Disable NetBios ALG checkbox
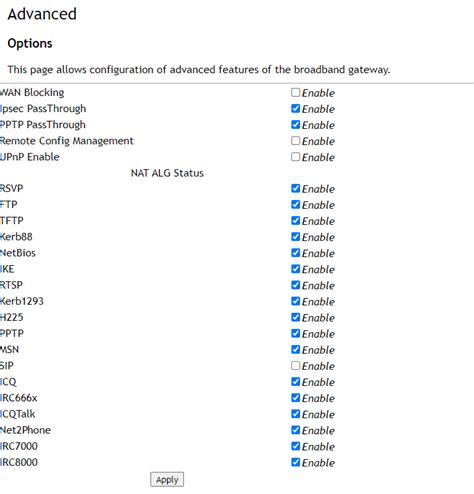 (295, 253)
